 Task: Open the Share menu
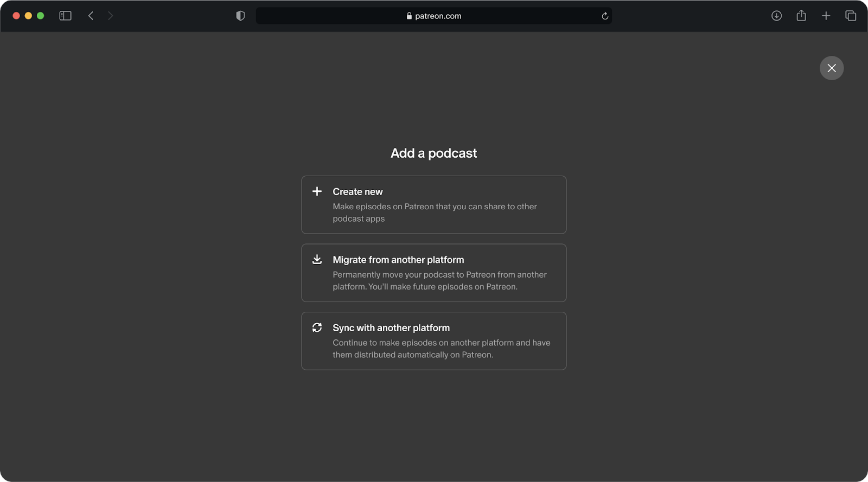[801, 16]
